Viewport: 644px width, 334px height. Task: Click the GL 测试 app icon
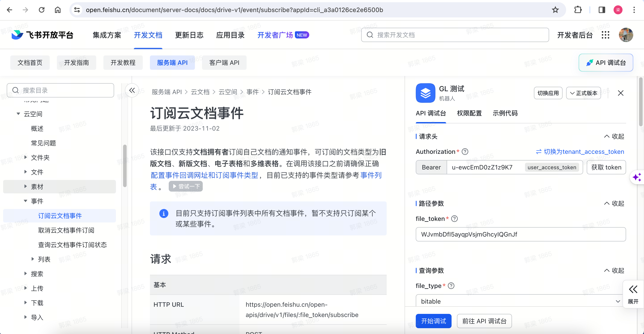click(x=425, y=93)
